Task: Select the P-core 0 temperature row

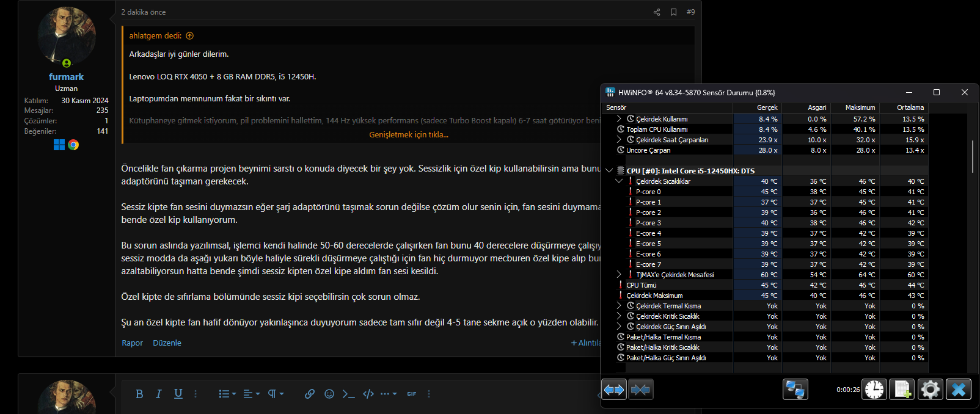Action: click(765, 192)
